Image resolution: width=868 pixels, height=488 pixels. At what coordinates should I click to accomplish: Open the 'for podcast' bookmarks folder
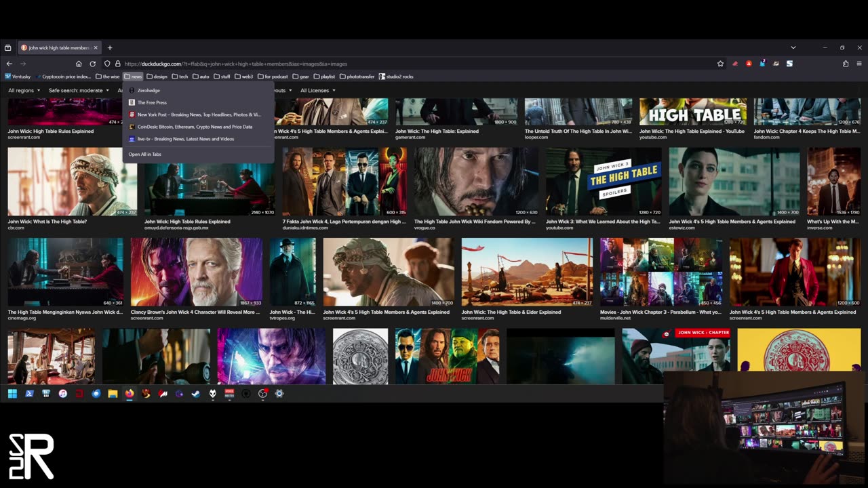point(273,77)
